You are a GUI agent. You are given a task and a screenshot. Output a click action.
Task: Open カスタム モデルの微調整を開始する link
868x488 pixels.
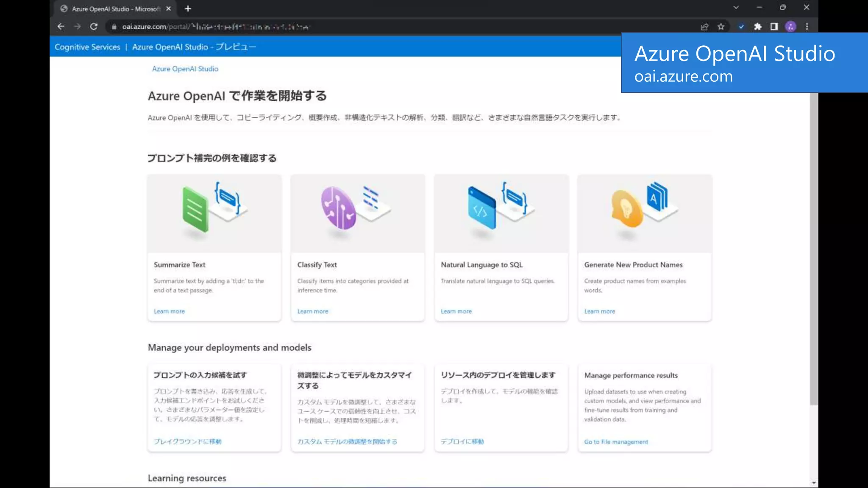(347, 441)
